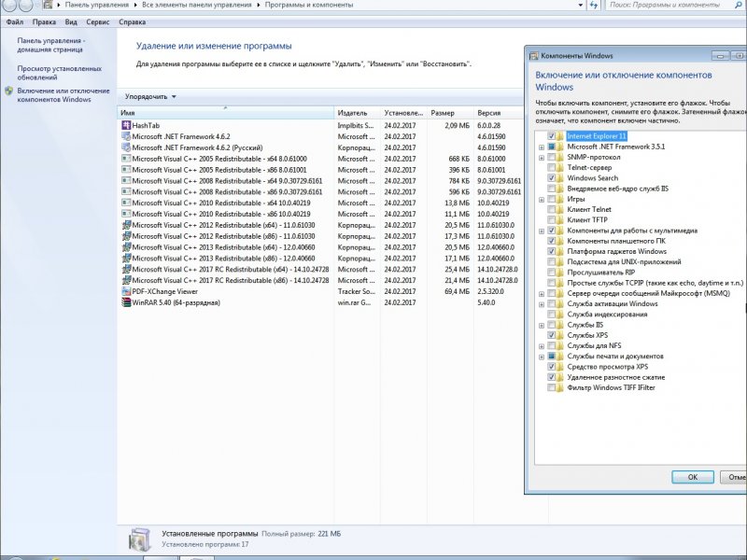Open the Справка menu

pos(132,21)
